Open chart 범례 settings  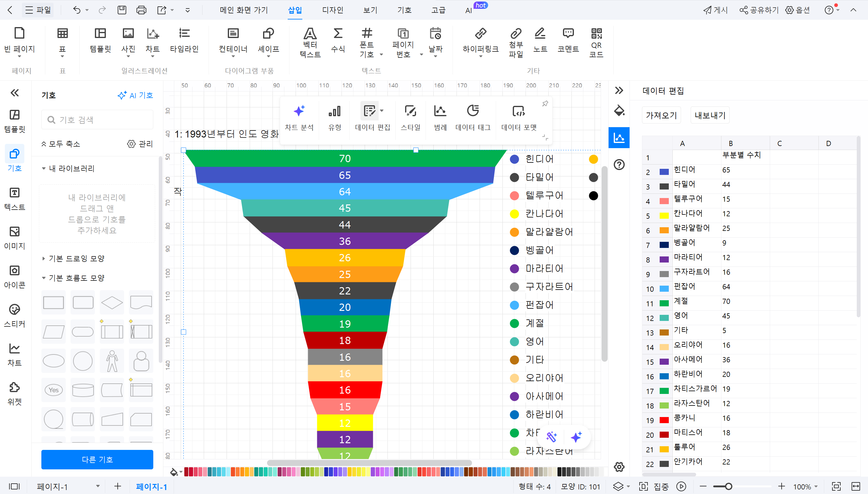point(440,118)
